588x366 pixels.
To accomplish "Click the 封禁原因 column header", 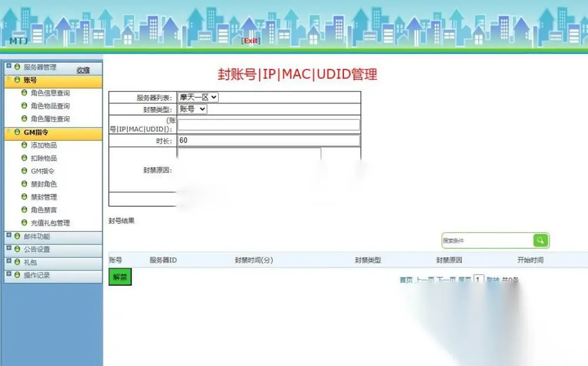I will click(x=449, y=260).
